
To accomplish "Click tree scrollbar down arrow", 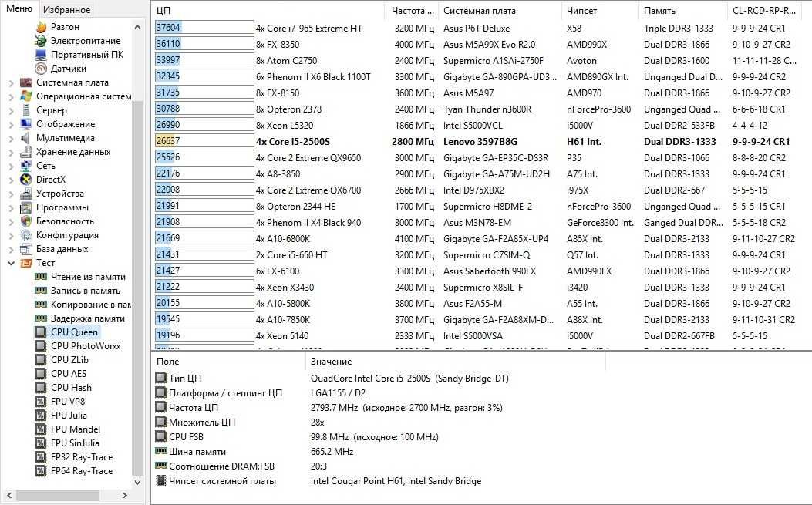I will click(137, 482).
